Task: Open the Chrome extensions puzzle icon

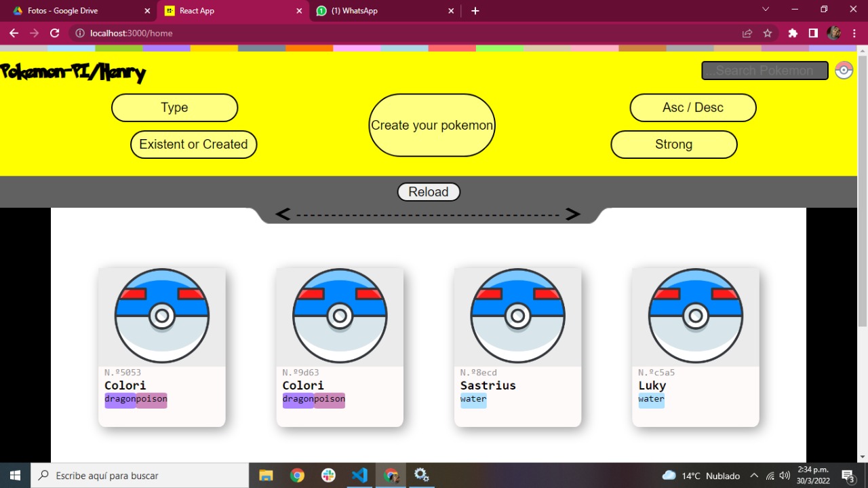Action: [793, 33]
